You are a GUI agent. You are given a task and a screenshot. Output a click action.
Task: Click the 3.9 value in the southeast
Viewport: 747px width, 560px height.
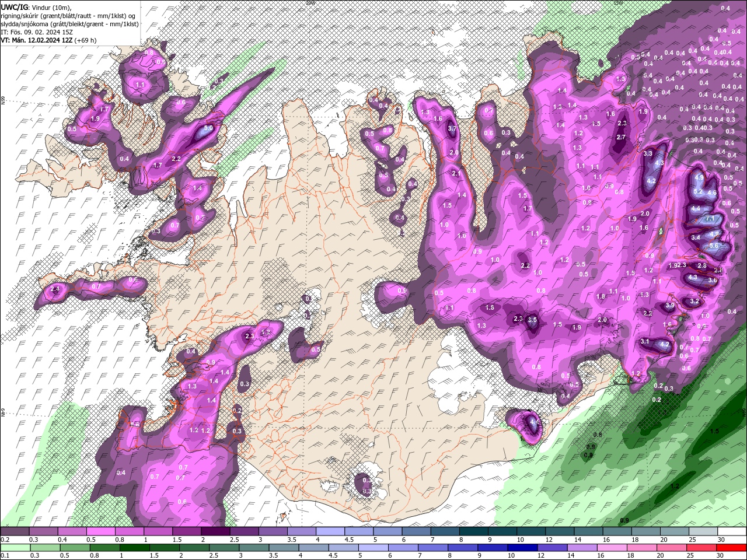pos(670,306)
